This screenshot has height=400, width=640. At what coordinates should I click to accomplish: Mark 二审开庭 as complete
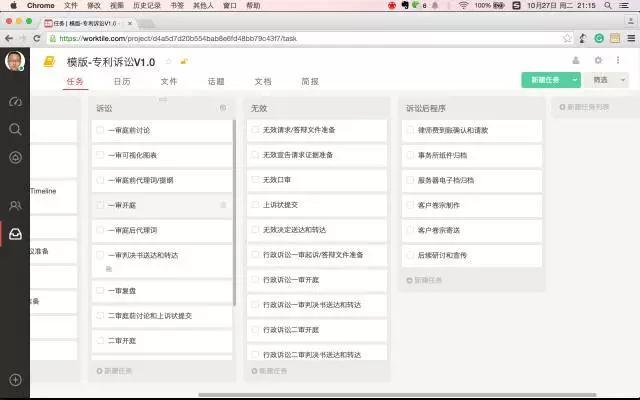coord(100,340)
